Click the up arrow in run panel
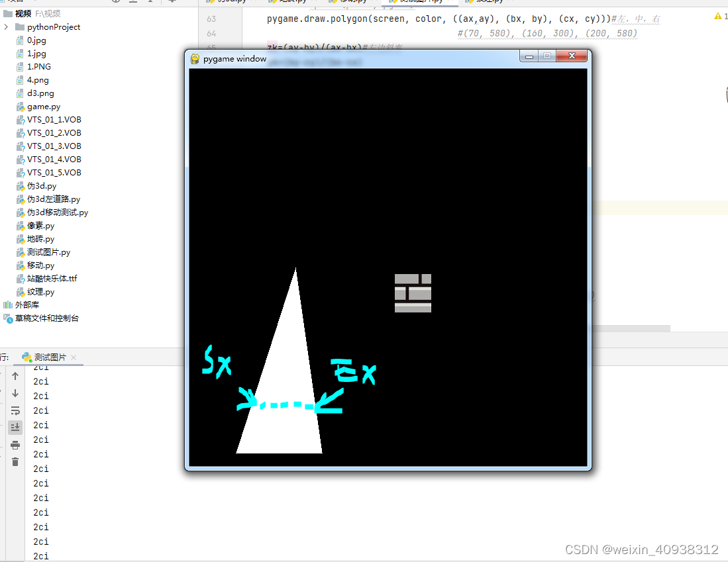 [15, 376]
